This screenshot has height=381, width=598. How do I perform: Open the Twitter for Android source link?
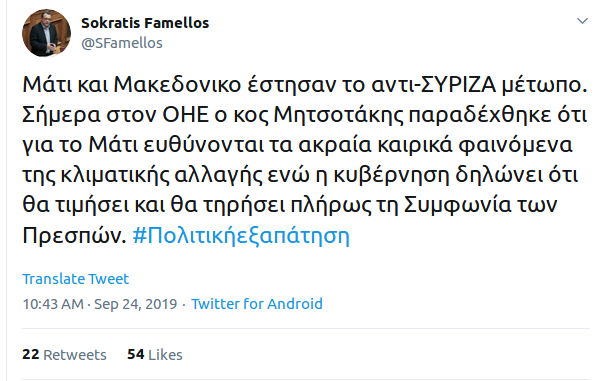pos(257,304)
